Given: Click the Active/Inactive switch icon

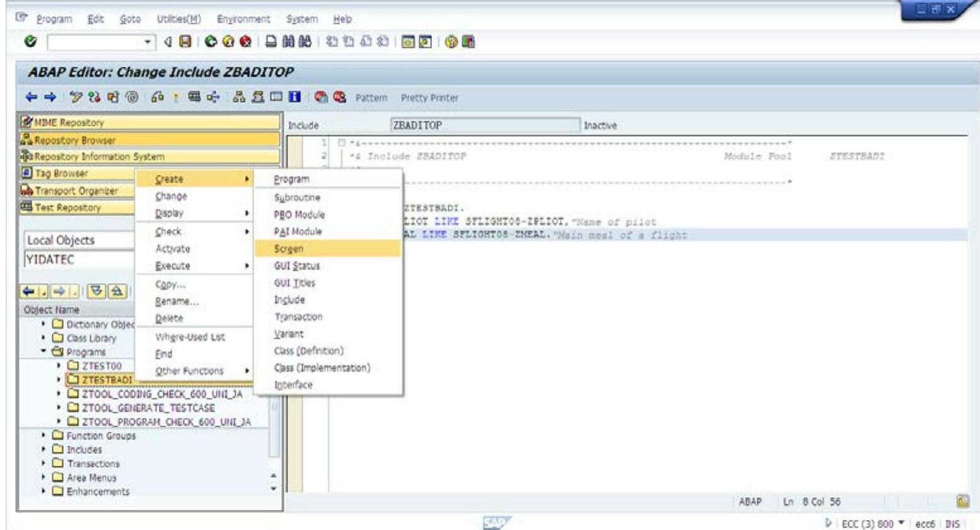Looking at the screenshot, I should [x=95, y=97].
